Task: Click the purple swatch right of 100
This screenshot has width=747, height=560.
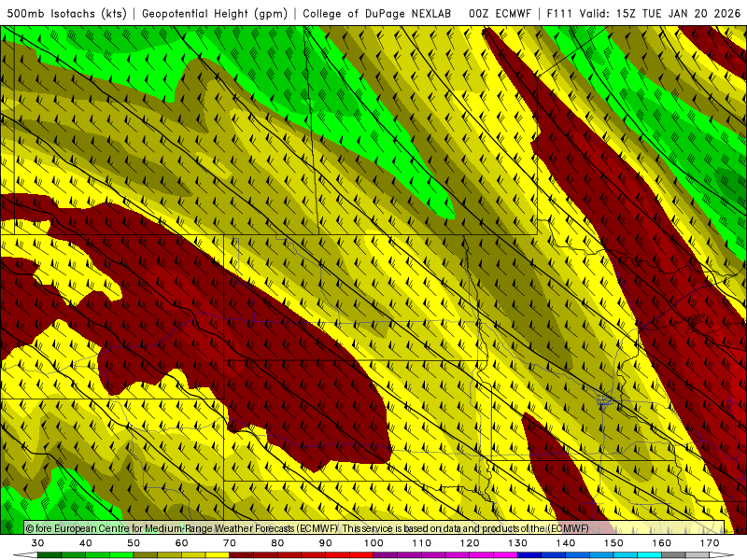Action: pos(386,555)
